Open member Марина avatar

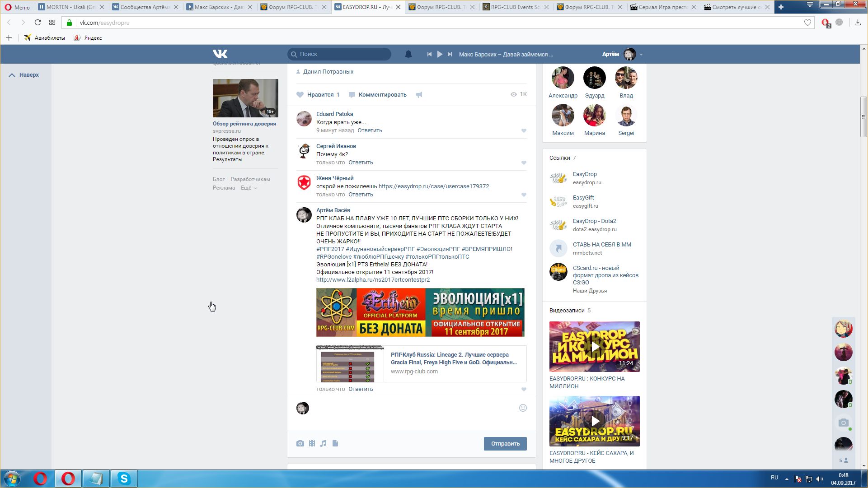[x=595, y=115]
